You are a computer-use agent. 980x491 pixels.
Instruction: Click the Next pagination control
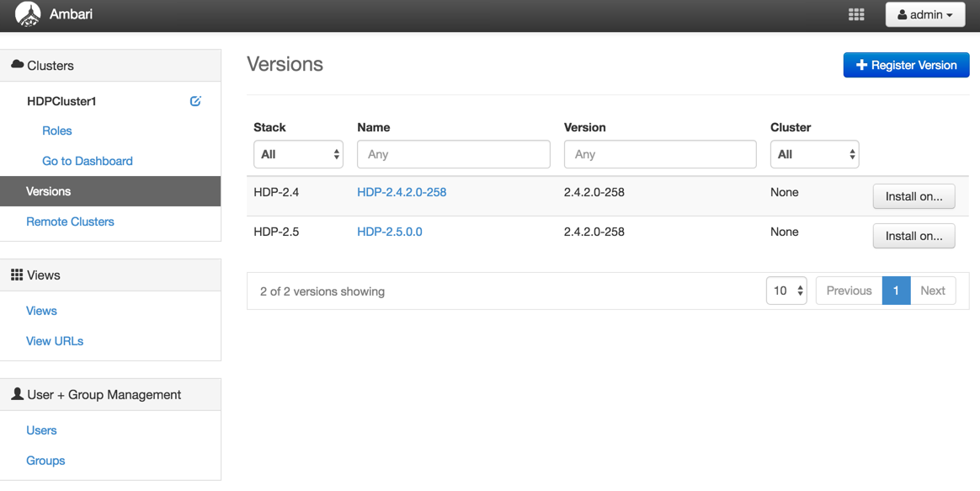click(933, 290)
